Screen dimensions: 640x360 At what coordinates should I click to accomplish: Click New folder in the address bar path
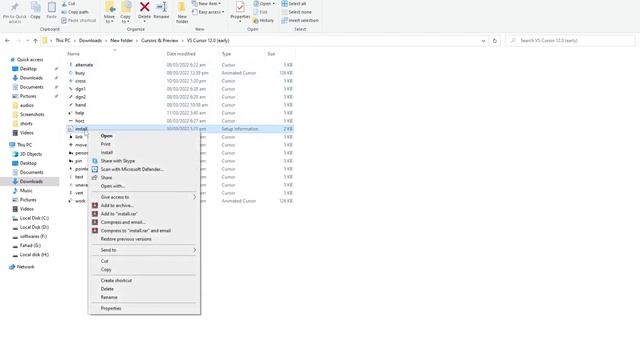[121, 40]
